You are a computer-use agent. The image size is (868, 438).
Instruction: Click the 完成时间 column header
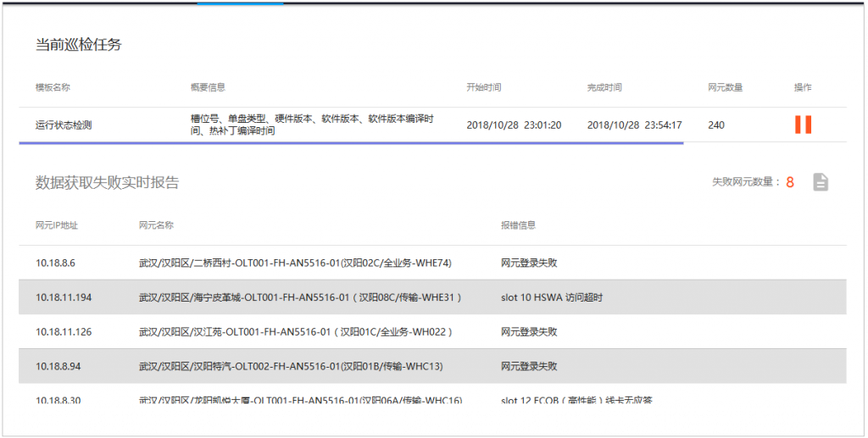[604, 87]
